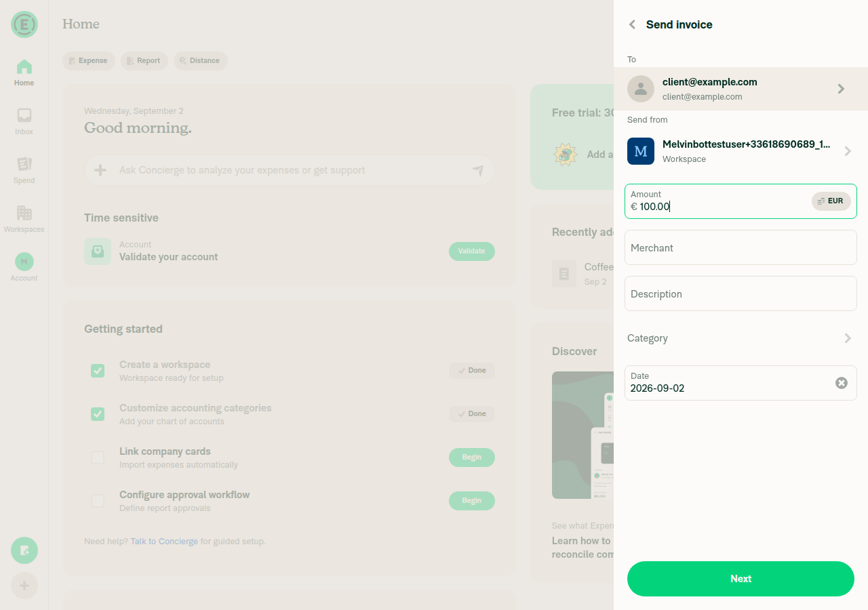The height and width of the screenshot is (610, 868).
Task: Open the Talk to Concierge link
Action: tap(164, 542)
